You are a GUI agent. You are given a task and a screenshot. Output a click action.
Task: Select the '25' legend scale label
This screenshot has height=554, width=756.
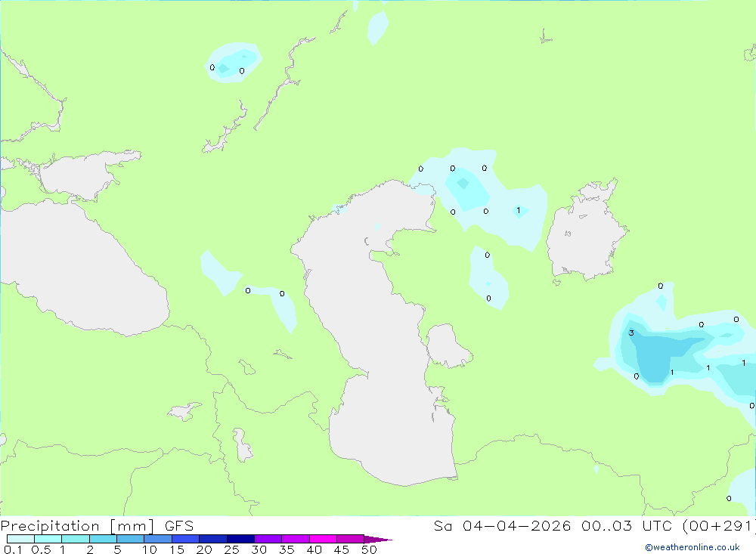pos(232,549)
